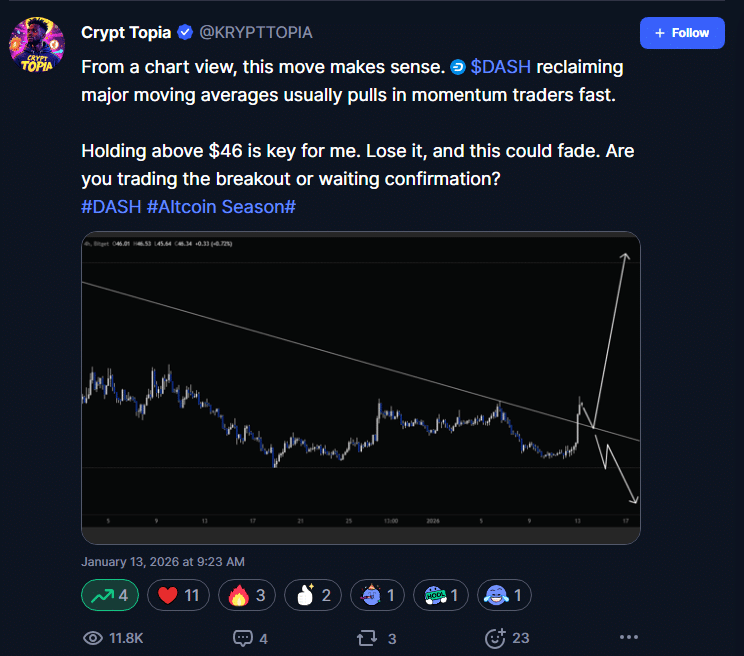Open the more options ellipsis menu
The height and width of the screenshot is (656, 744).
coord(628,637)
